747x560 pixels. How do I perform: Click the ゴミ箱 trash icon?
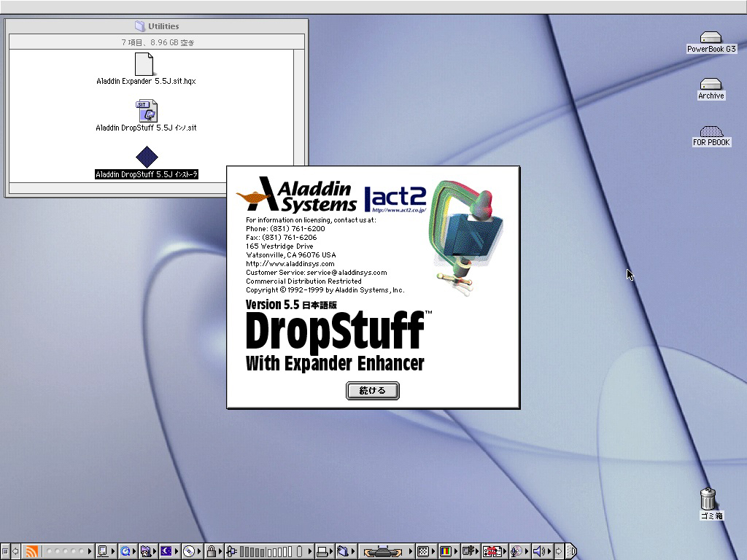[x=708, y=498]
